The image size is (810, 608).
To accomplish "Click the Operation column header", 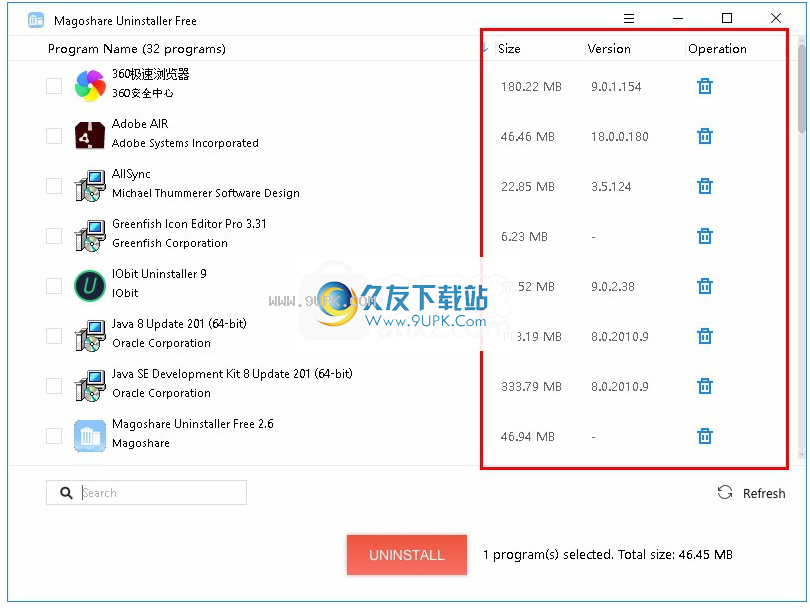I will pos(717,49).
